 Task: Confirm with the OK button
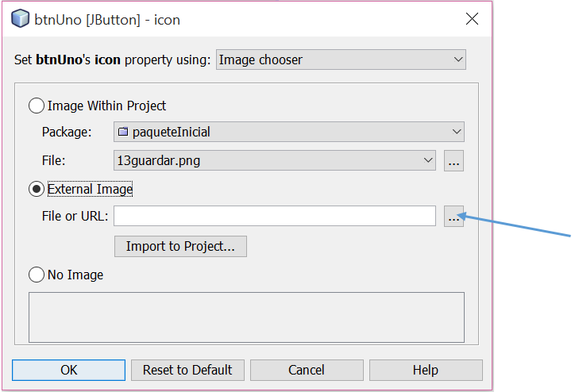click(x=69, y=370)
